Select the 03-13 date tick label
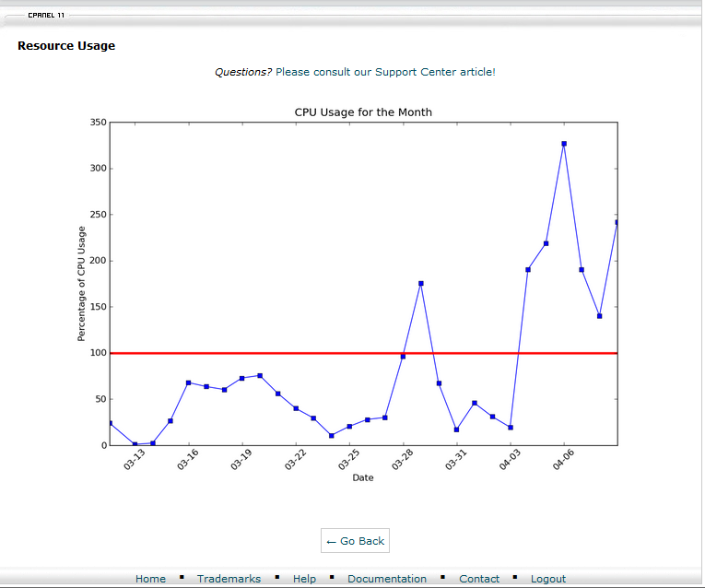Screen dimensions: 705x588 pyautogui.click(x=135, y=461)
